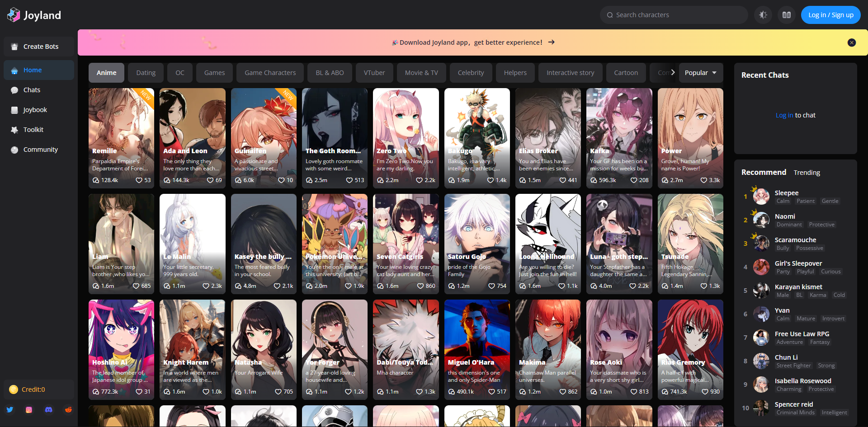Open the Popular sort dropdown
Viewport: 868px width, 427px height.
701,73
